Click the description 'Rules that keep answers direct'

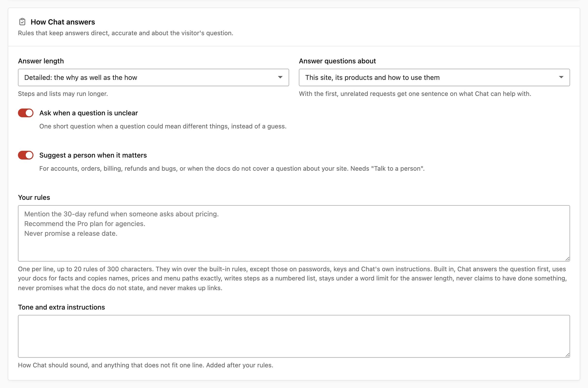126,33
